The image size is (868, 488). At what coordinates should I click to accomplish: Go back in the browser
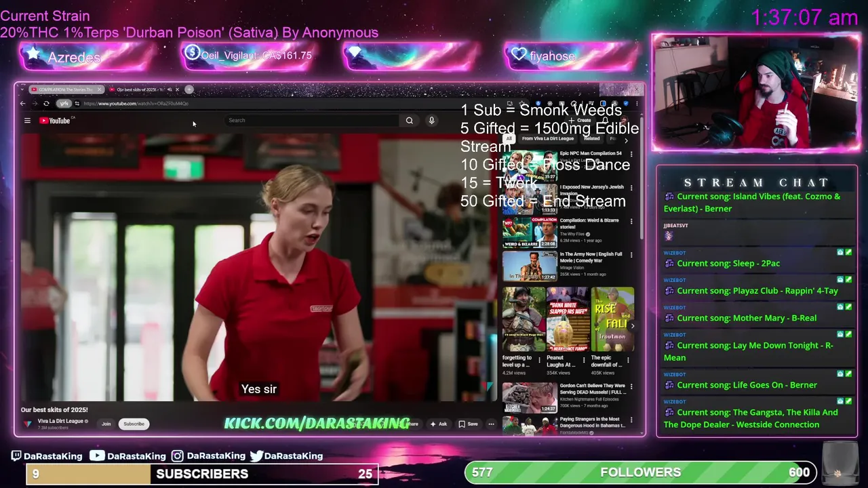click(22, 104)
